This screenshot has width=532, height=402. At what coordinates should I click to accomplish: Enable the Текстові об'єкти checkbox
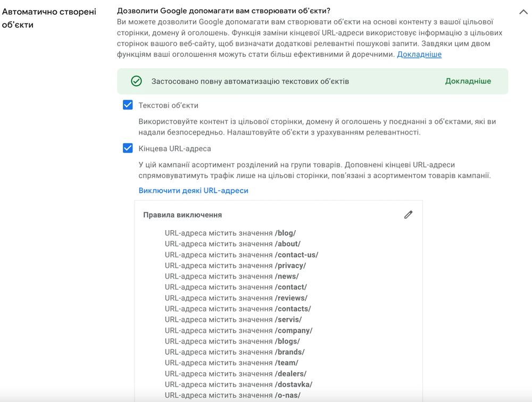127,105
